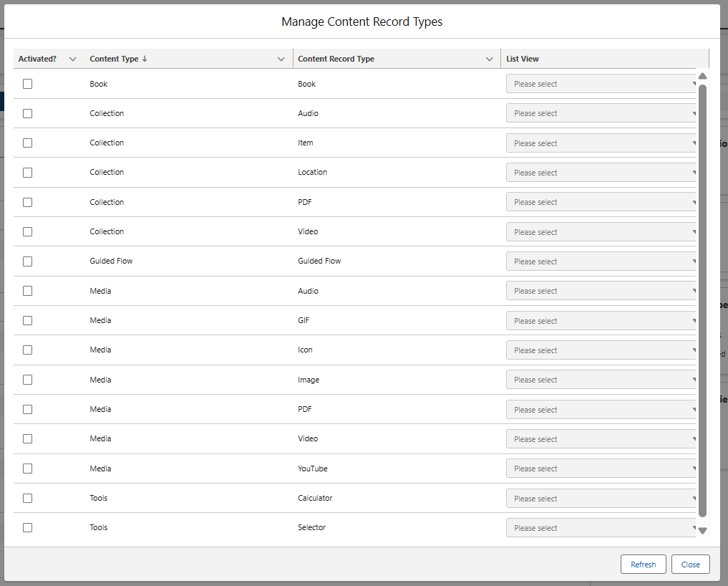Check the Guided Flow row checkbox
The image size is (728, 586).
[x=27, y=261]
